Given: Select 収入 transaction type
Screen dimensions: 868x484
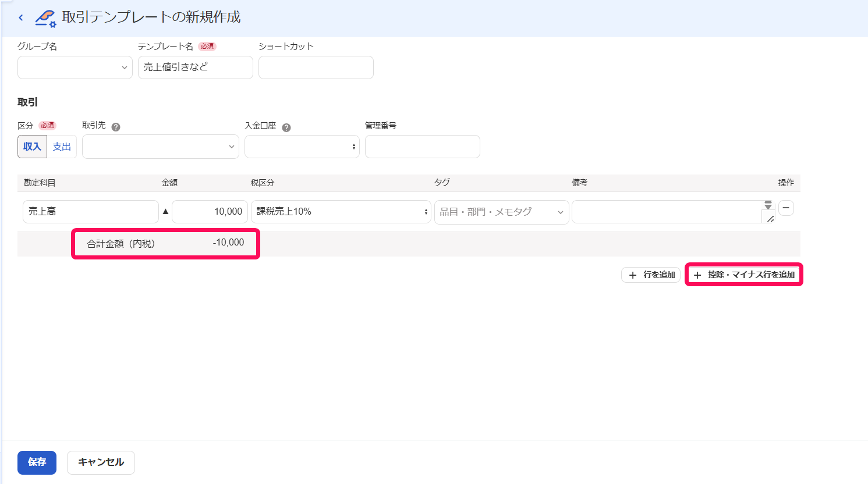Looking at the screenshot, I should pyautogui.click(x=32, y=147).
